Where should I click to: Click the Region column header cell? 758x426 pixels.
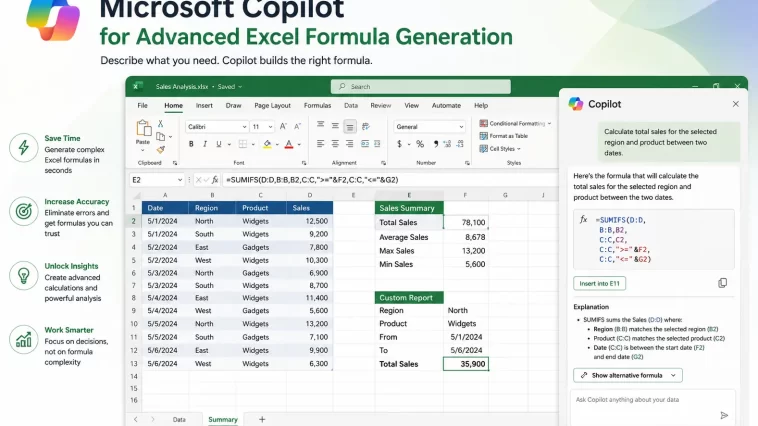coord(212,208)
